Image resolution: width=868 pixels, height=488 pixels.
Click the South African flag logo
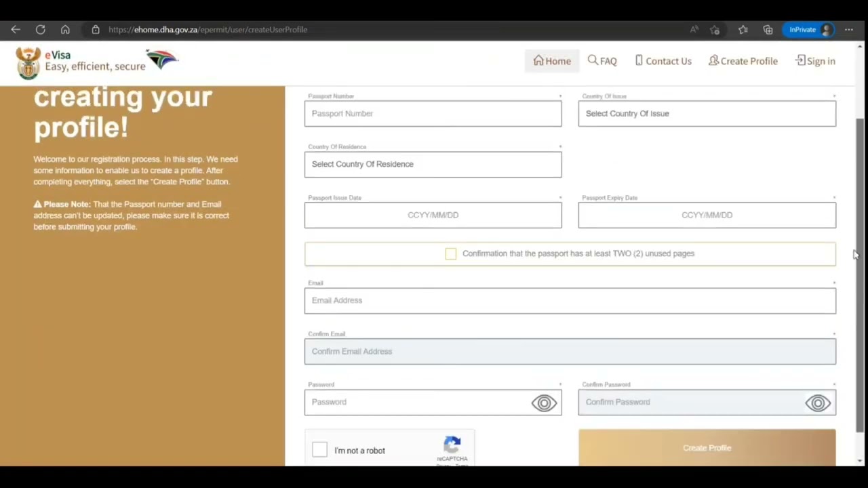pyautogui.click(x=162, y=60)
